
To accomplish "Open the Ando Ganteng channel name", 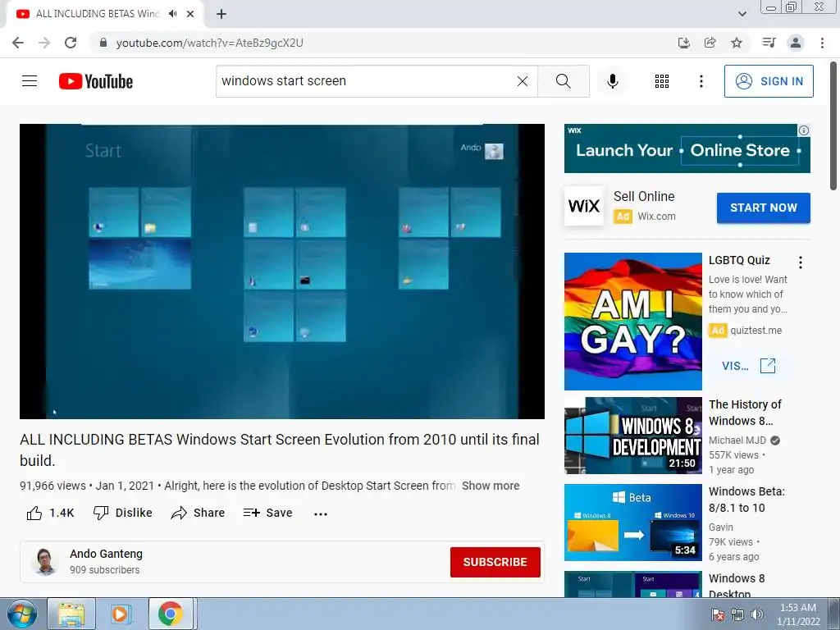I will pos(106,554).
